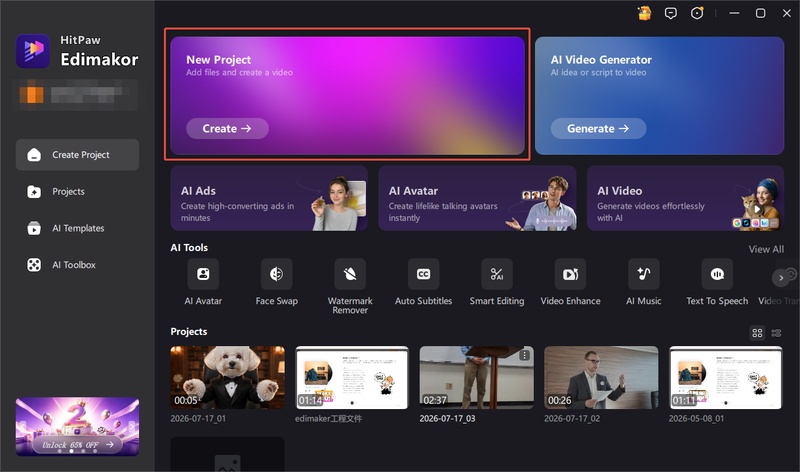800x472 pixels.
Task: Open project 2026-07-17_01 dog thumbnail
Action: point(228,378)
